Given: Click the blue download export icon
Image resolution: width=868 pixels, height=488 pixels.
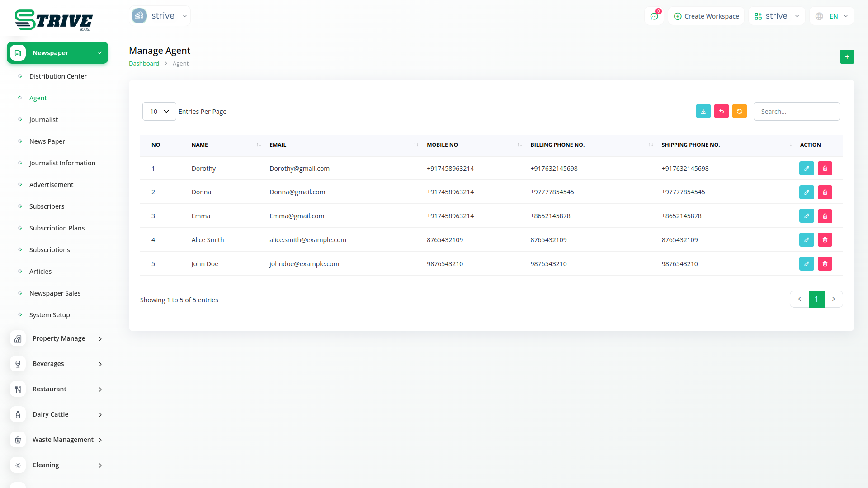Looking at the screenshot, I should tap(703, 112).
